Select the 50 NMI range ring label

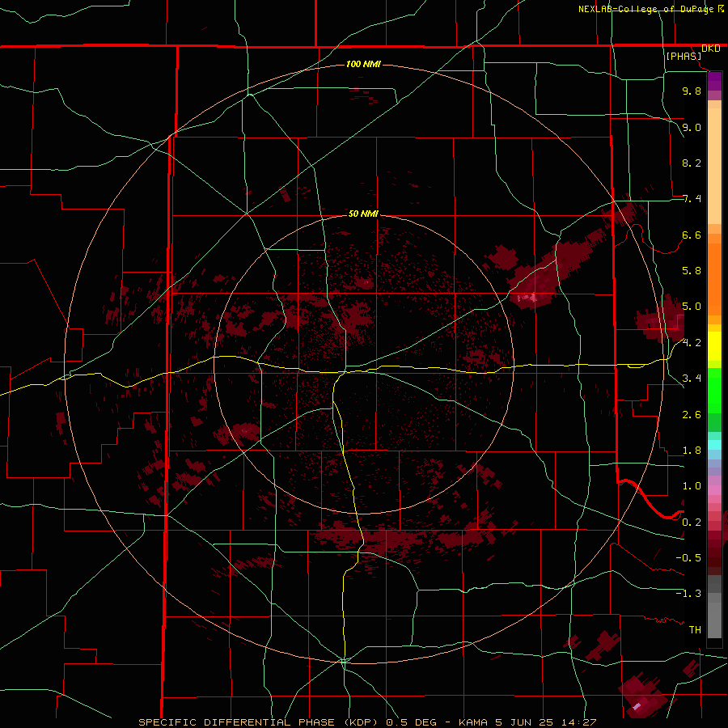coord(363,214)
